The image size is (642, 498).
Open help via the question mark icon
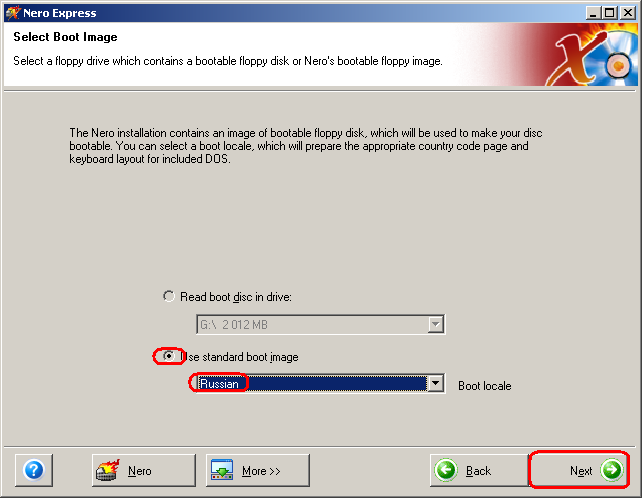tap(34, 470)
